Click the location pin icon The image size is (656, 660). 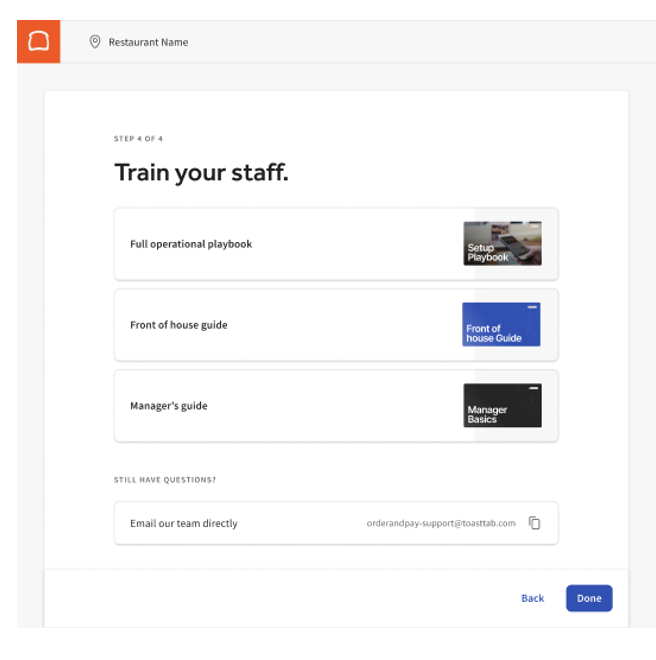point(95,42)
